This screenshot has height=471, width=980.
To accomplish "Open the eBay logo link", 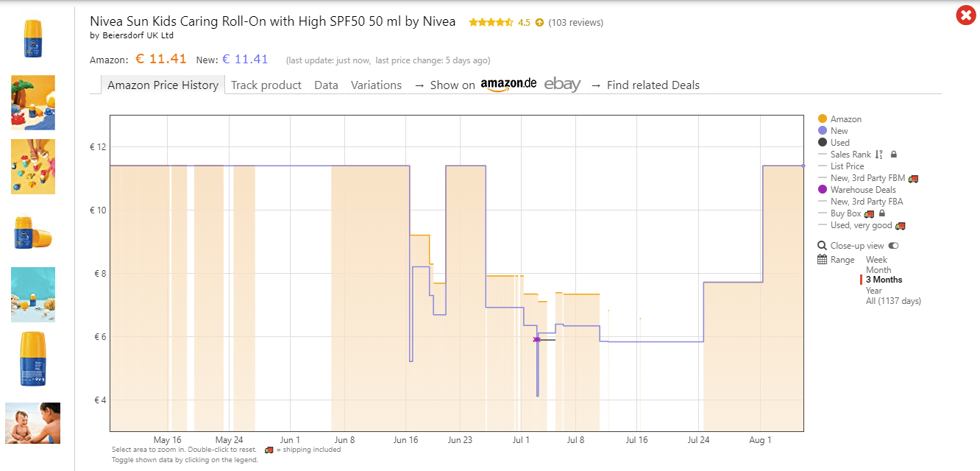I will pos(562,85).
